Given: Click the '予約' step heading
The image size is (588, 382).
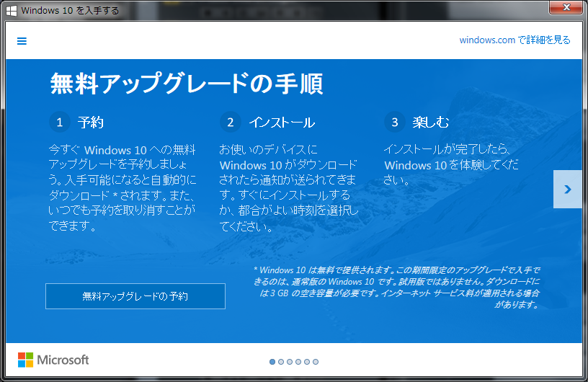Looking at the screenshot, I should 90,123.
